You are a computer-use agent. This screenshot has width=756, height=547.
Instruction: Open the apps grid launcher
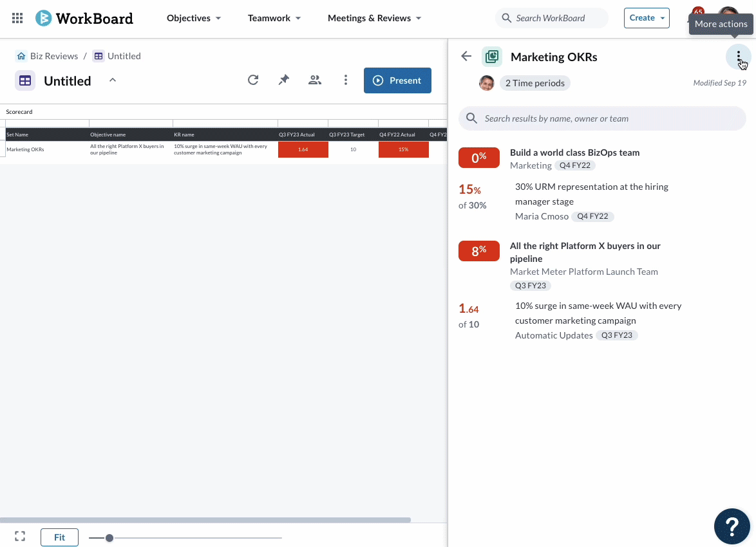pos(17,18)
